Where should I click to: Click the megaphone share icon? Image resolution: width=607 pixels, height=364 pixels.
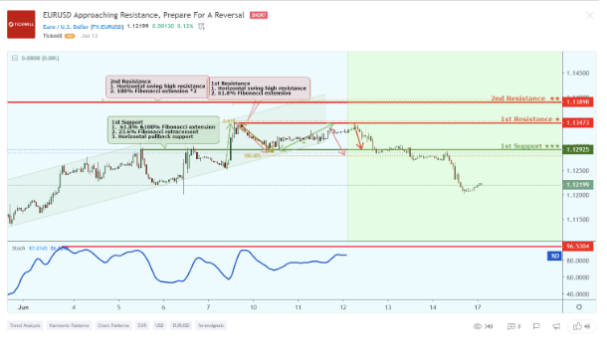pos(556,326)
